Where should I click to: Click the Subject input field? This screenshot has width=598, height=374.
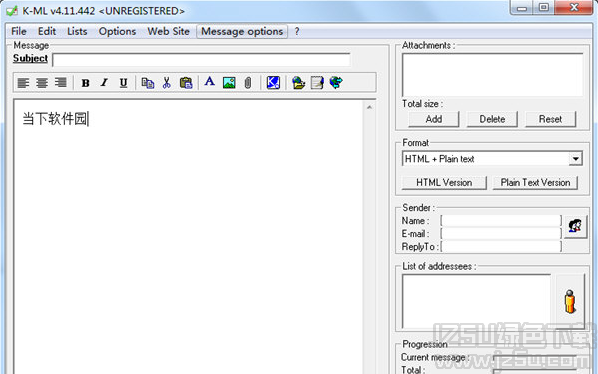pos(201,60)
